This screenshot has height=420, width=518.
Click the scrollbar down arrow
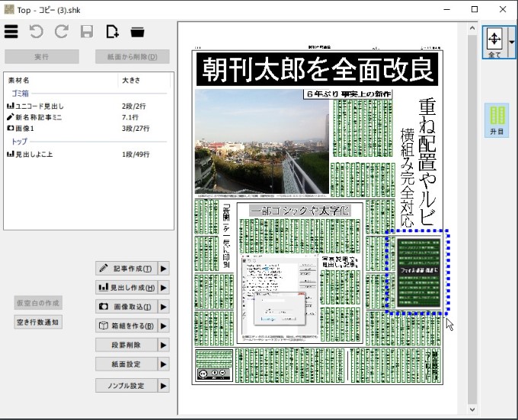click(472, 409)
